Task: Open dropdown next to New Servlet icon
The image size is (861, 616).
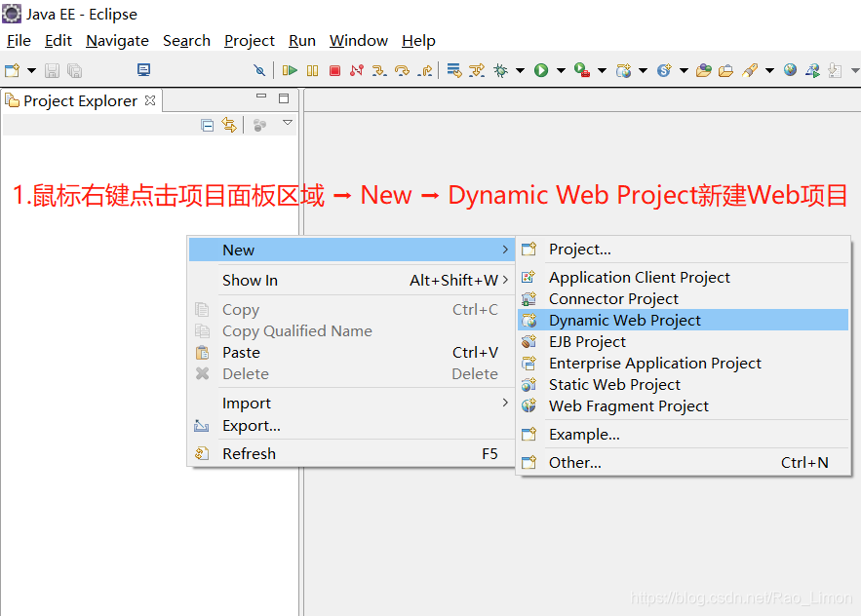Action: [x=684, y=70]
